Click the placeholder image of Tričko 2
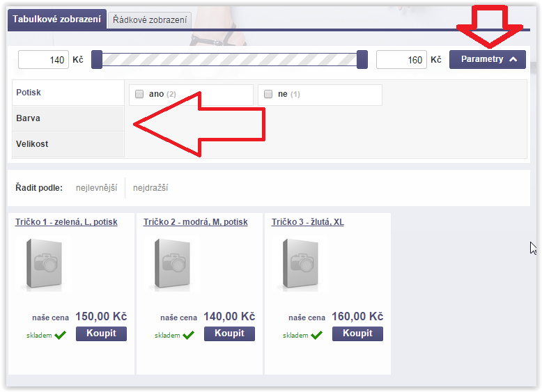 point(172,264)
